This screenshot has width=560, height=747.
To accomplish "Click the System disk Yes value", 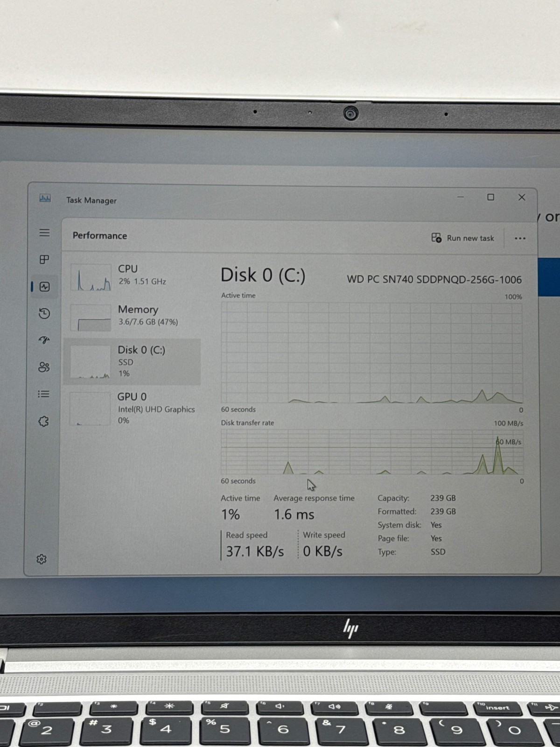I will coord(436,525).
